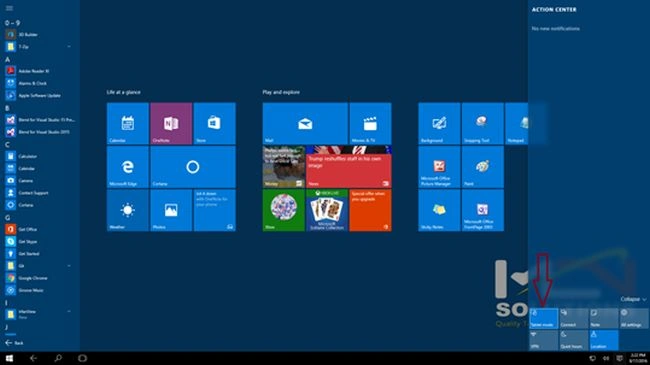Click the letter B section header
This screenshot has height=365, width=650.
coord(7,108)
